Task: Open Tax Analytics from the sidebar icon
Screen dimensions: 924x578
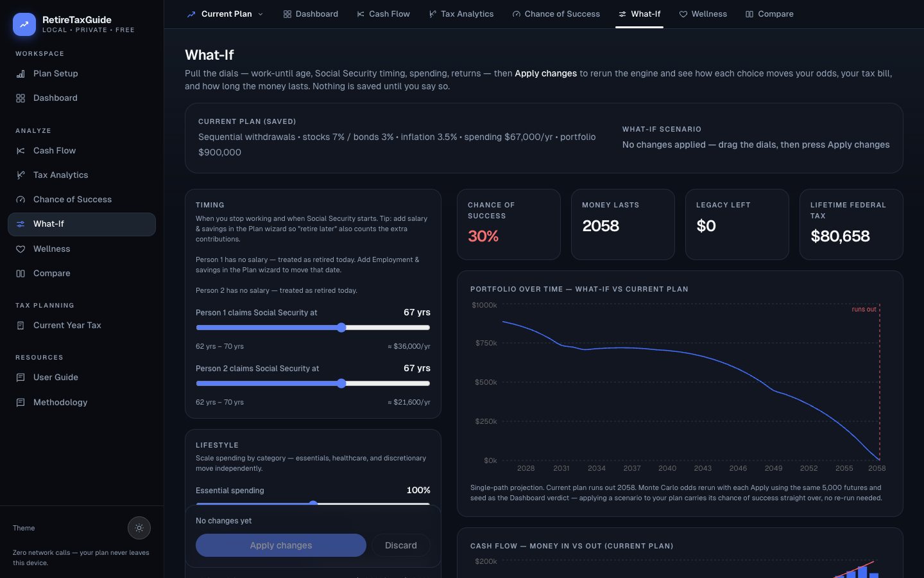Action: [21, 175]
